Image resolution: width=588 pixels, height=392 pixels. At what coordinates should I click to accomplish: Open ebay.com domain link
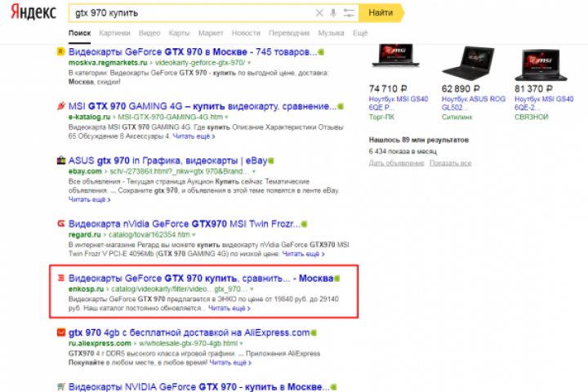point(85,171)
